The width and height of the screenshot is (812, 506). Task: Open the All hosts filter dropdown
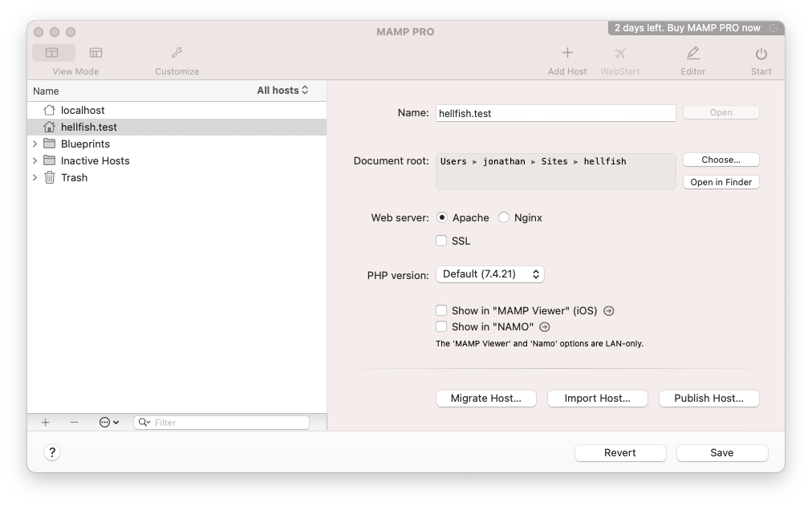tap(282, 91)
